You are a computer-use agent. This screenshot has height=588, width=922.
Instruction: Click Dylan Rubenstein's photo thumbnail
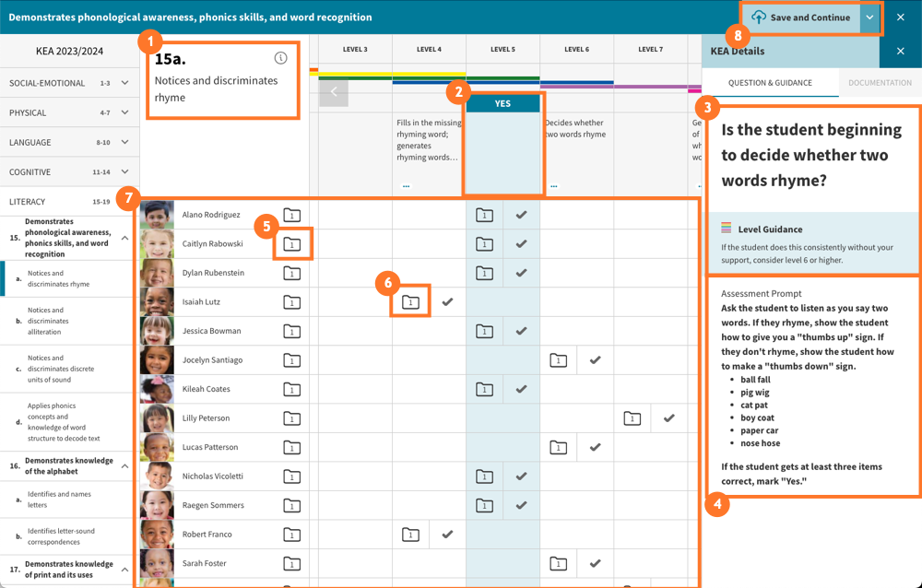point(157,274)
